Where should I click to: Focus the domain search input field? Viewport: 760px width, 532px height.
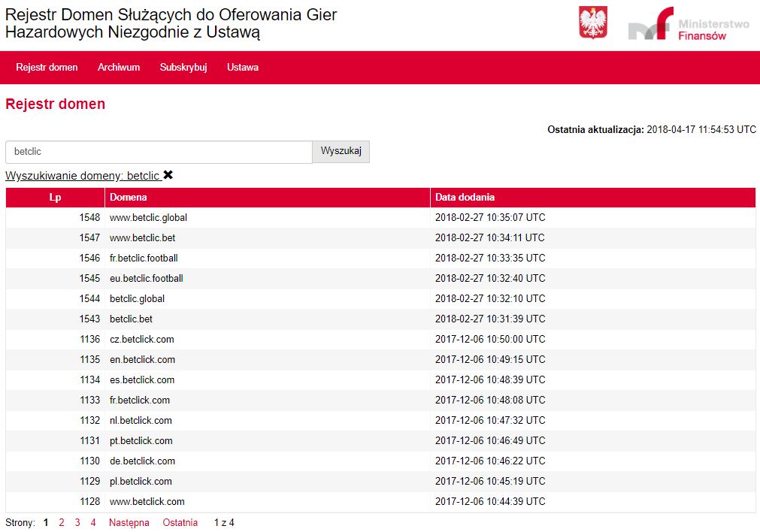(x=159, y=152)
